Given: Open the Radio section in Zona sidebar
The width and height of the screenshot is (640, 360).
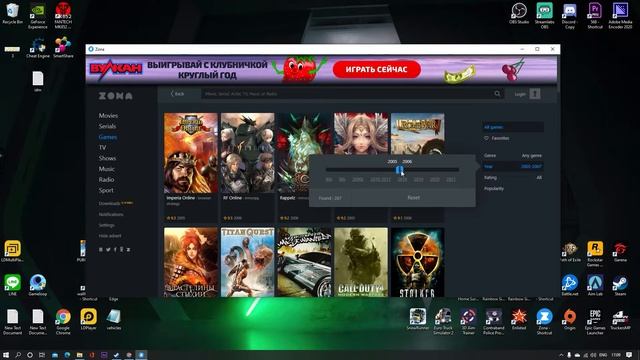Looking at the screenshot, I should pos(106,179).
